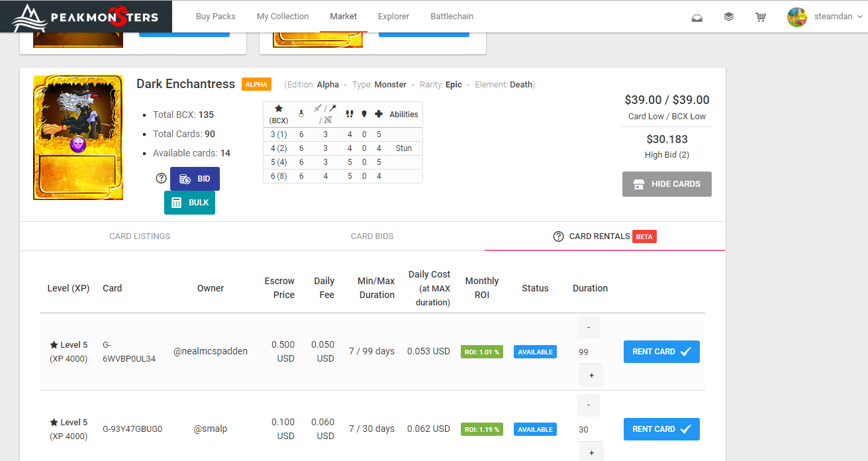Screen dimensions: 868x461
Task: Click the health cross icon in stats table
Action: point(379,114)
